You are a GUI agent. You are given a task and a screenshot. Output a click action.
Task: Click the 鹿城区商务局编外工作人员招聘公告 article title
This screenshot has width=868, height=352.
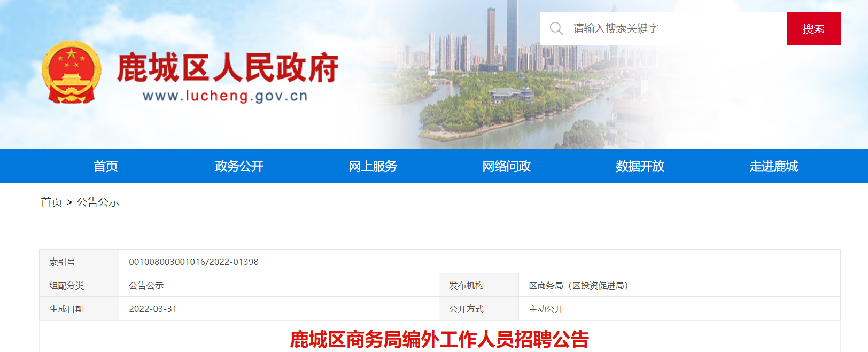[x=439, y=339]
